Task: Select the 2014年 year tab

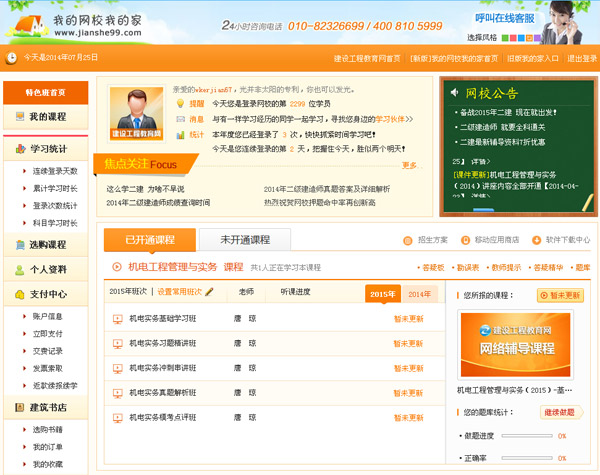Action: tap(420, 294)
